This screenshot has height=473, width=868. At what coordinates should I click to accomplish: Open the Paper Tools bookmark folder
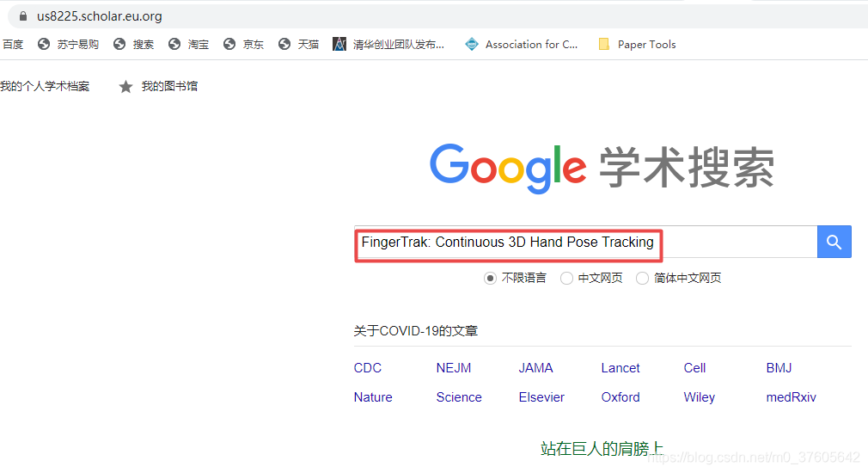(637, 45)
